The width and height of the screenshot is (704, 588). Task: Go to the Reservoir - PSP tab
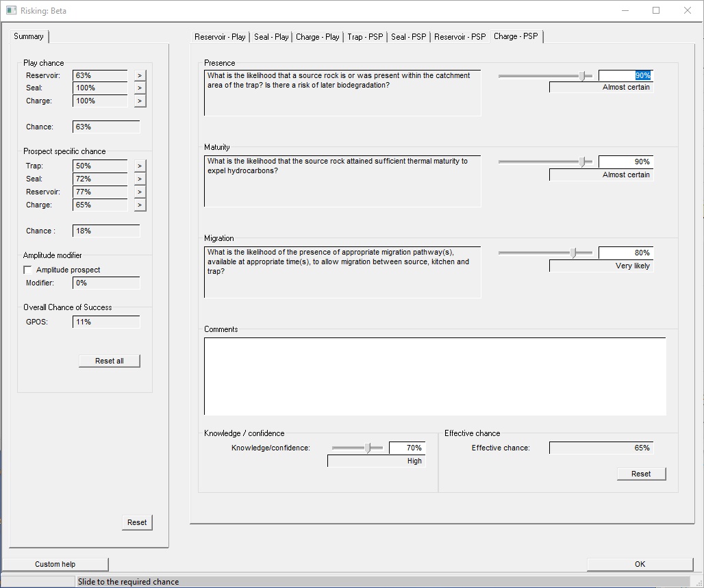pos(460,37)
